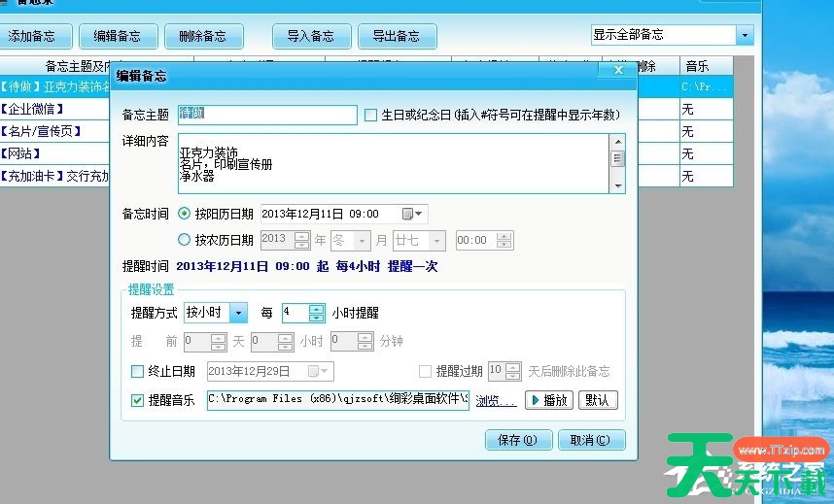
Task: Select the 按农历日期 radio button
Action: (185, 240)
